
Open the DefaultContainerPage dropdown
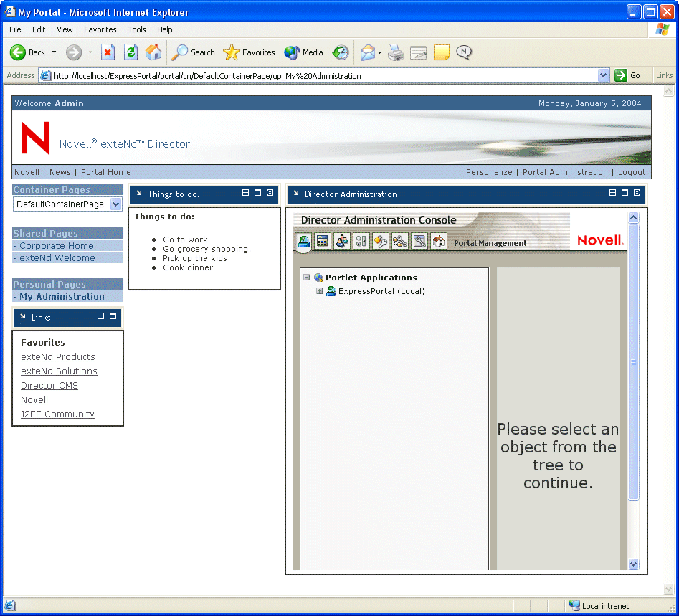click(x=115, y=204)
